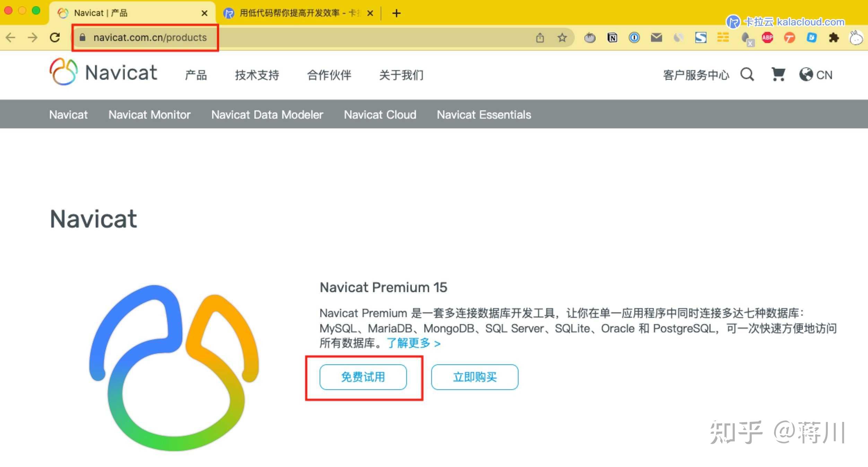Open the shopping cart on the Navicat site

[x=778, y=75]
